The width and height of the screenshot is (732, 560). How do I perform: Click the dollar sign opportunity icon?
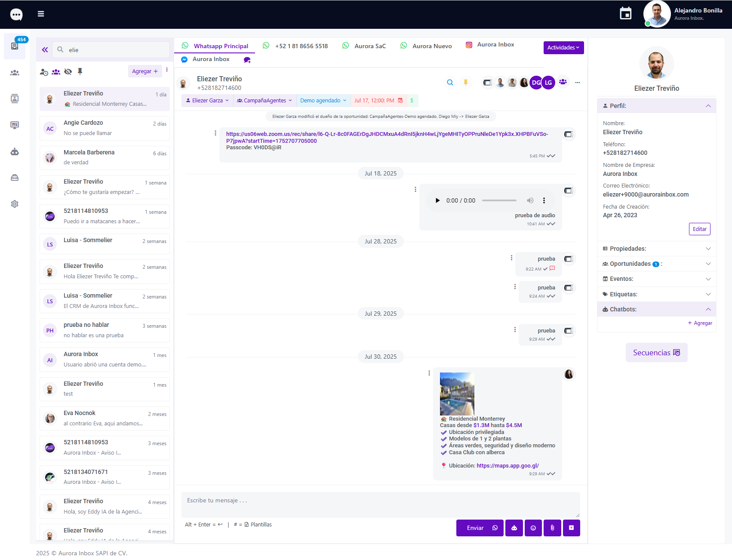tap(412, 101)
